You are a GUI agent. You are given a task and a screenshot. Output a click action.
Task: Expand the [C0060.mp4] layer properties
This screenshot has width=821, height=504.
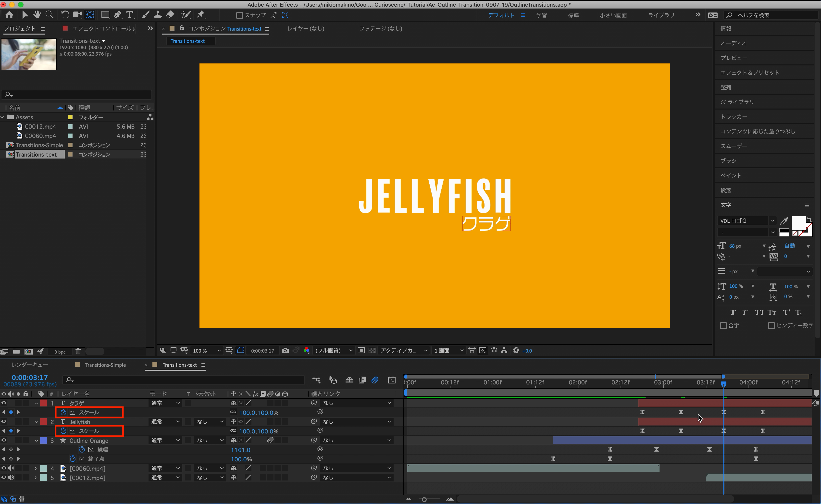tap(36, 468)
